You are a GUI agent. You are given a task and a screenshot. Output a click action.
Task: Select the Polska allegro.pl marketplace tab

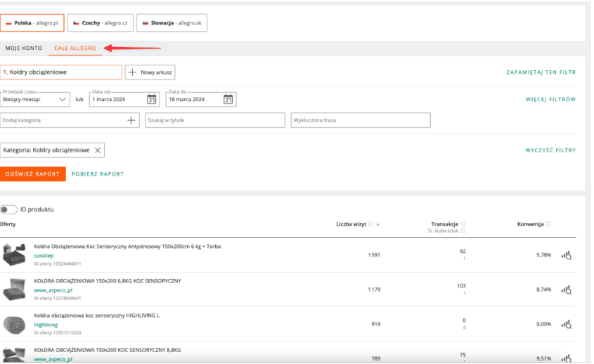click(32, 22)
